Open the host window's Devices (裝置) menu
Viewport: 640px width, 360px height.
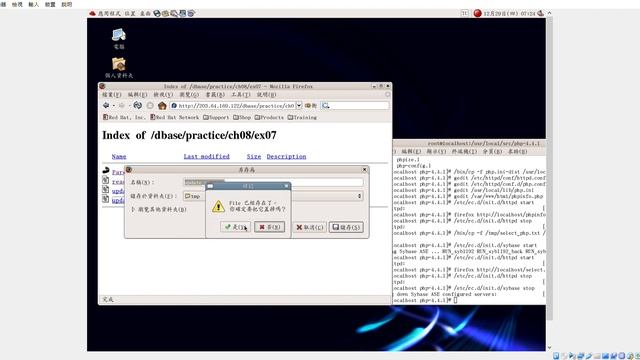50,4
